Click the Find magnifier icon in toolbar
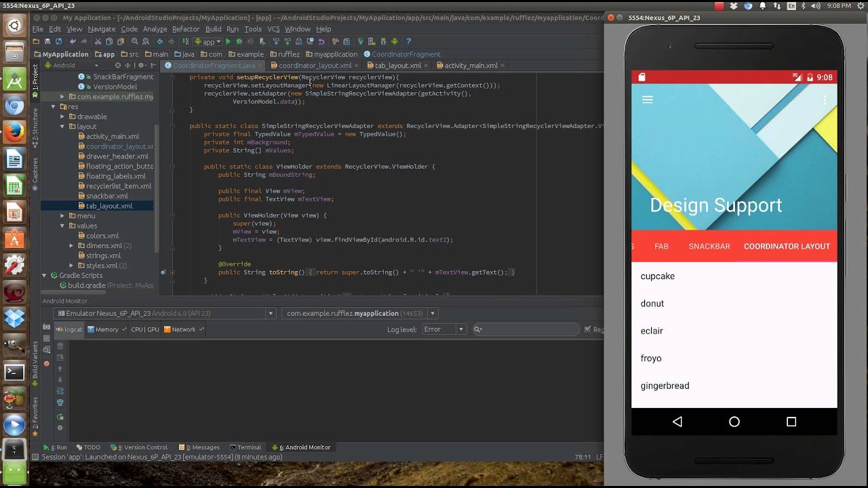The image size is (868, 488). tap(134, 41)
